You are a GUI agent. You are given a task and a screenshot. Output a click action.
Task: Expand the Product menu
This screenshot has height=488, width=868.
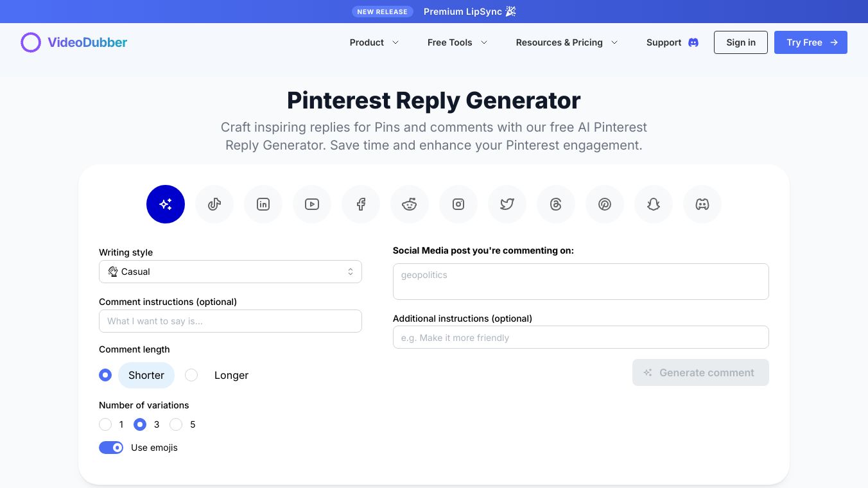point(374,42)
